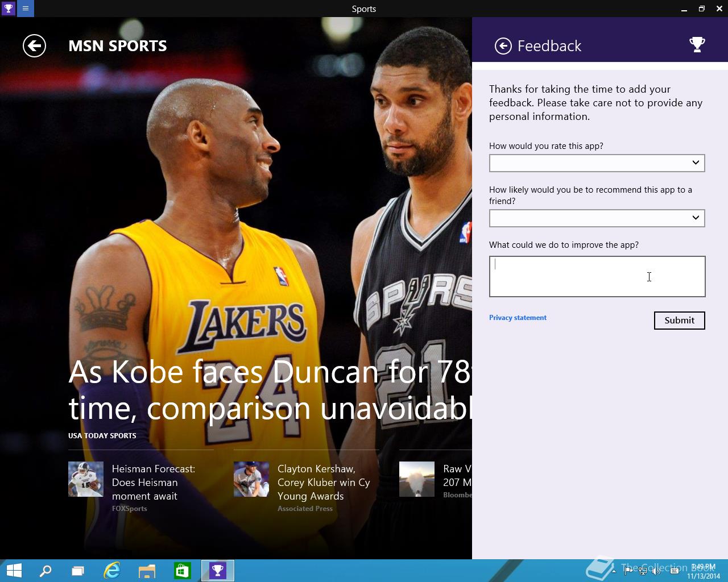Click the Sports trophy icon in title bar
This screenshot has height=582, width=728.
[8, 9]
